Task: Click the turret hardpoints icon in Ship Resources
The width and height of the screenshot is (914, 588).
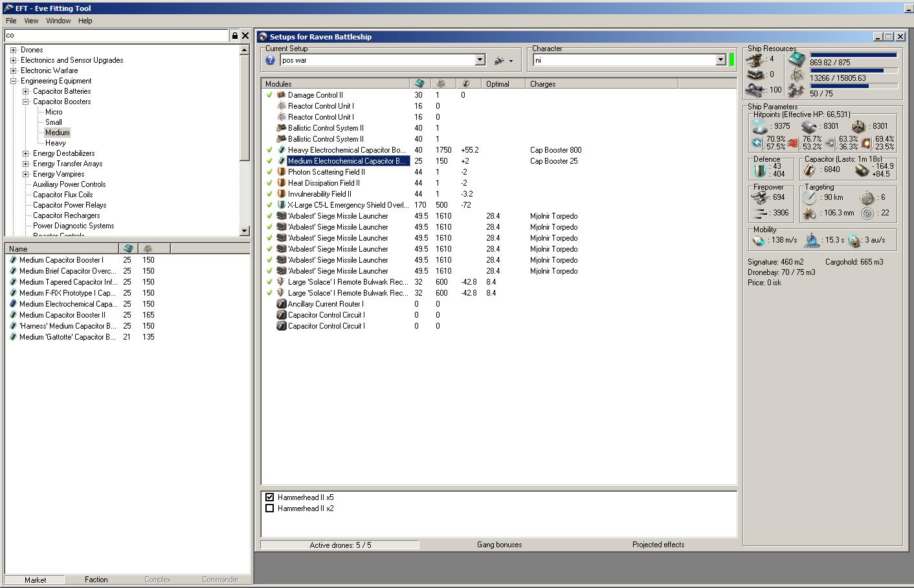Action: pyautogui.click(x=755, y=60)
